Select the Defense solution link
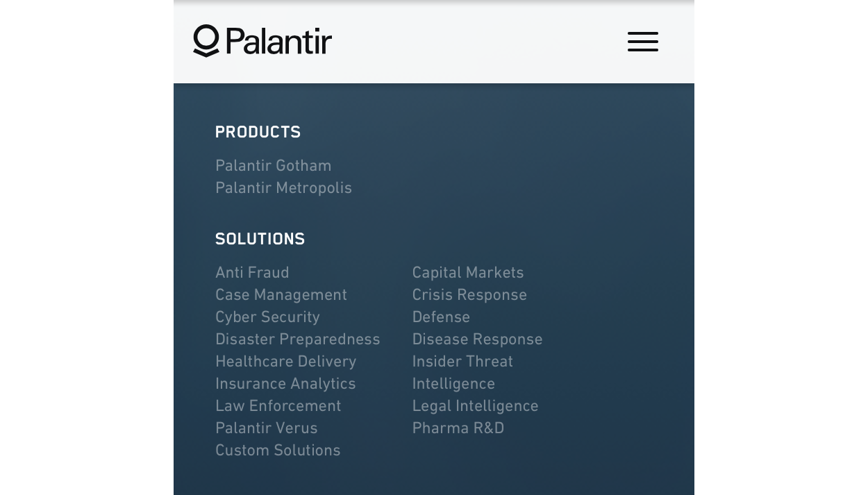868x495 pixels. 441,317
